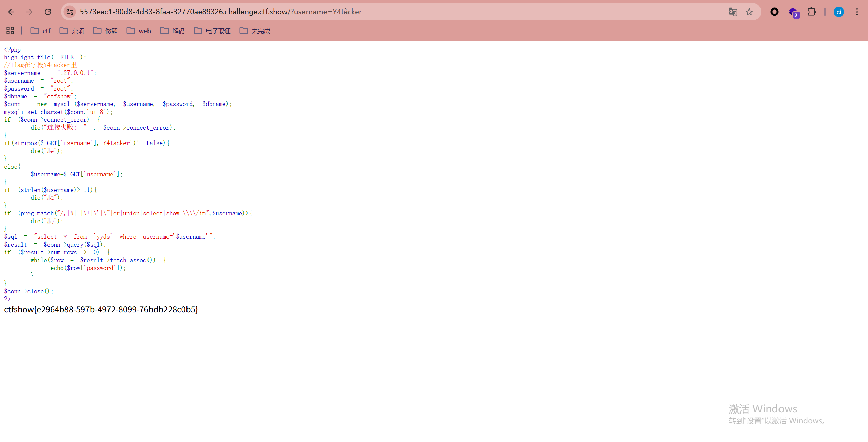The height and width of the screenshot is (442, 868).
Task: Reload the current page
Action: point(48,12)
